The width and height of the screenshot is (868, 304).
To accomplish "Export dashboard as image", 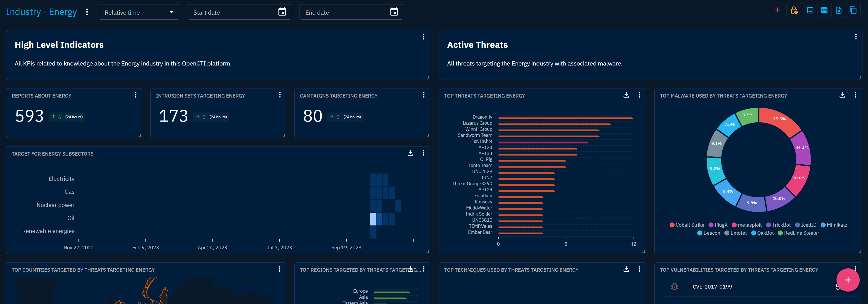I will click(810, 11).
